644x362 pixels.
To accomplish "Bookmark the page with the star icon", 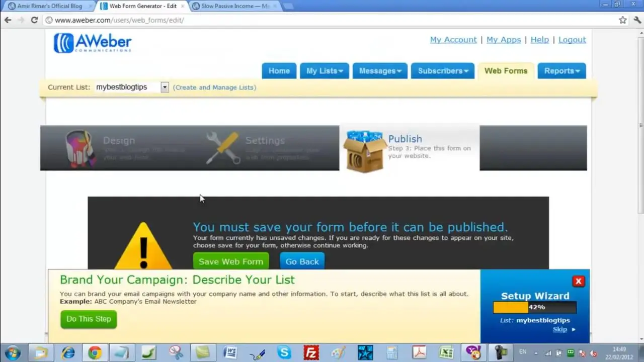I will (623, 20).
